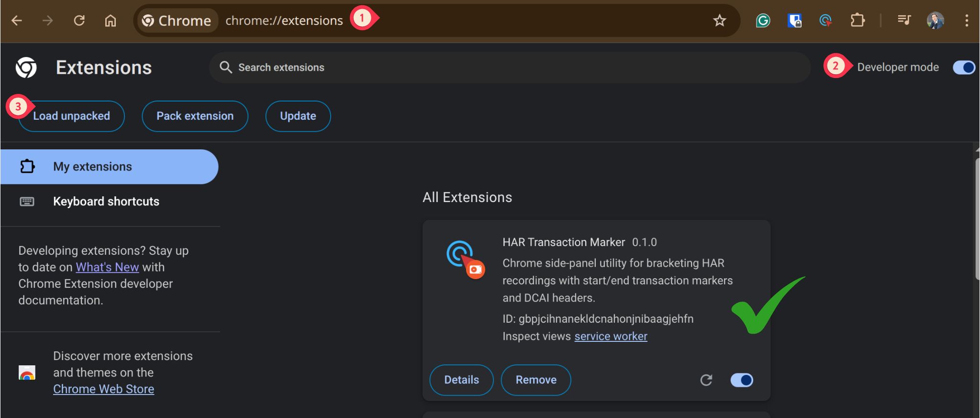Remove the HAR Transaction Marker extension
The image size is (980, 418).
[x=536, y=380]
